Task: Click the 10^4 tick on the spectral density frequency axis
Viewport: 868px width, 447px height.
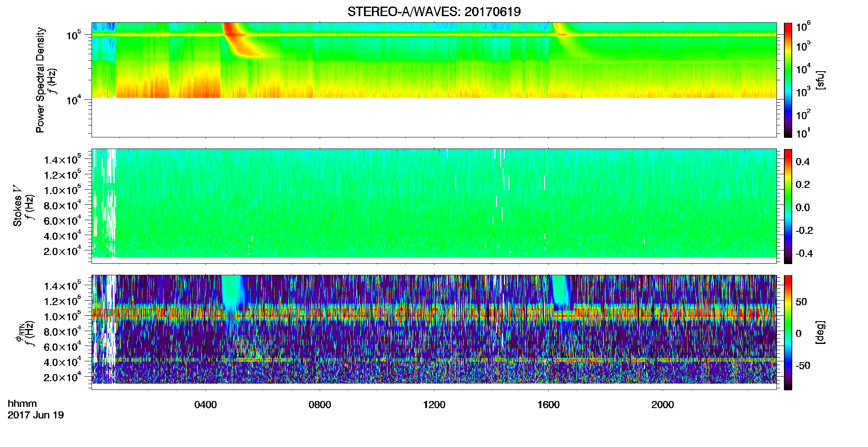Action: pyautogui.click(x=74, y=100)
